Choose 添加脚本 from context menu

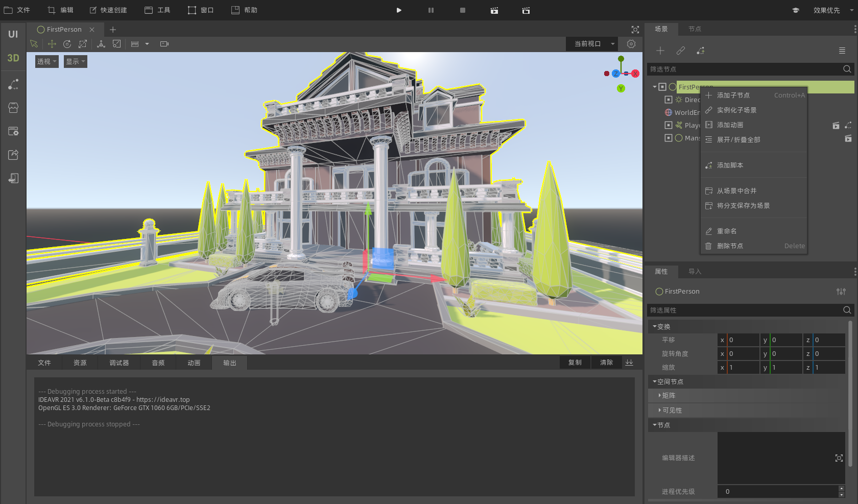[754, 165]
